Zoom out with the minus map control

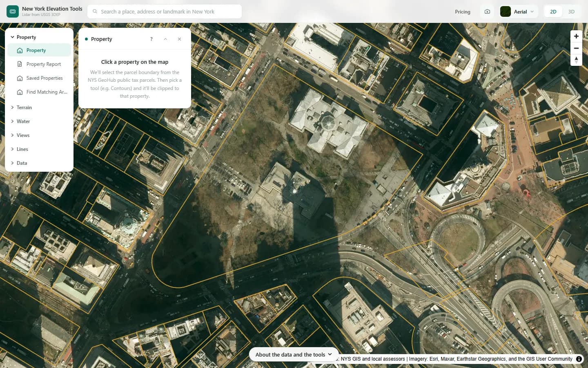(576, 48)
